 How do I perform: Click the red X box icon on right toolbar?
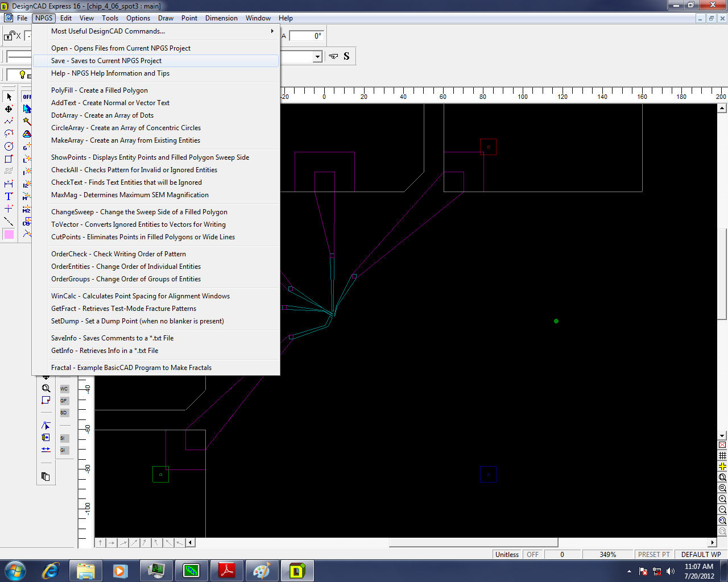pos(722,445)
